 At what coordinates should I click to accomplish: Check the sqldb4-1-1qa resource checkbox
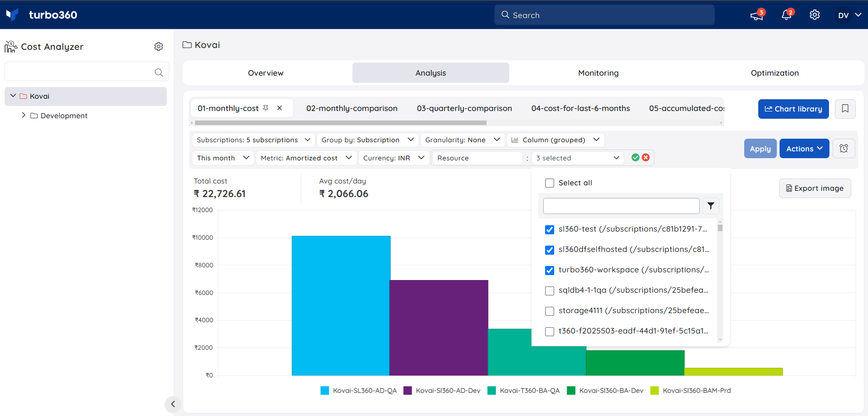(550, 291)
